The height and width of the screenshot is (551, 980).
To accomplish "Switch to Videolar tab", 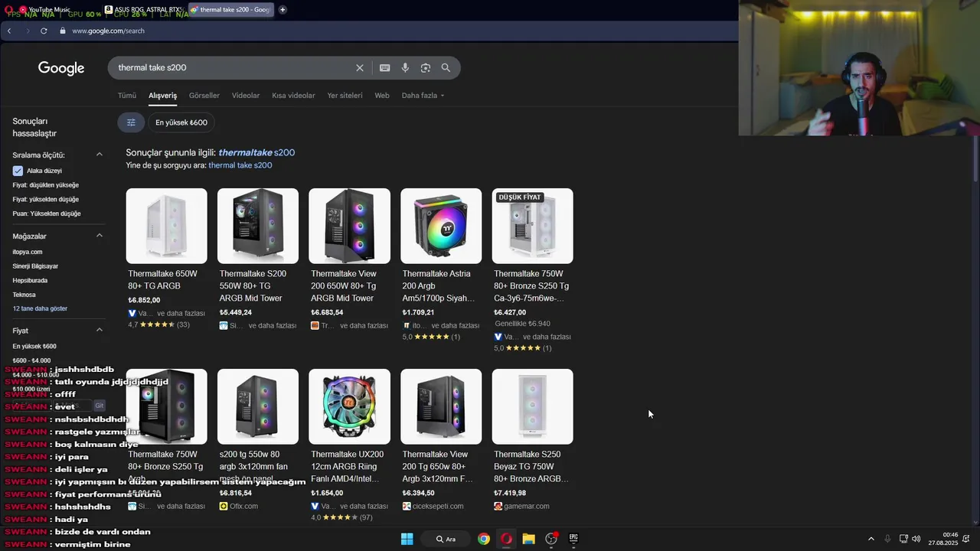I will click(246, 96).
